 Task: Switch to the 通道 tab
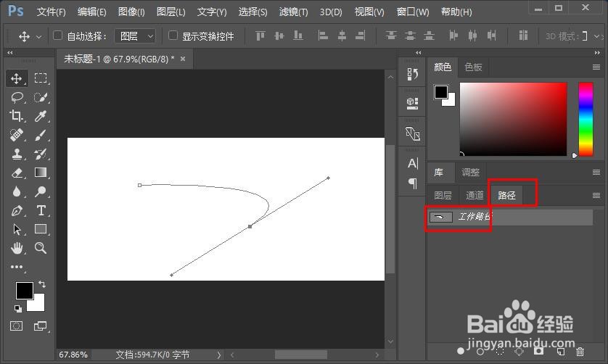[475, 195]
